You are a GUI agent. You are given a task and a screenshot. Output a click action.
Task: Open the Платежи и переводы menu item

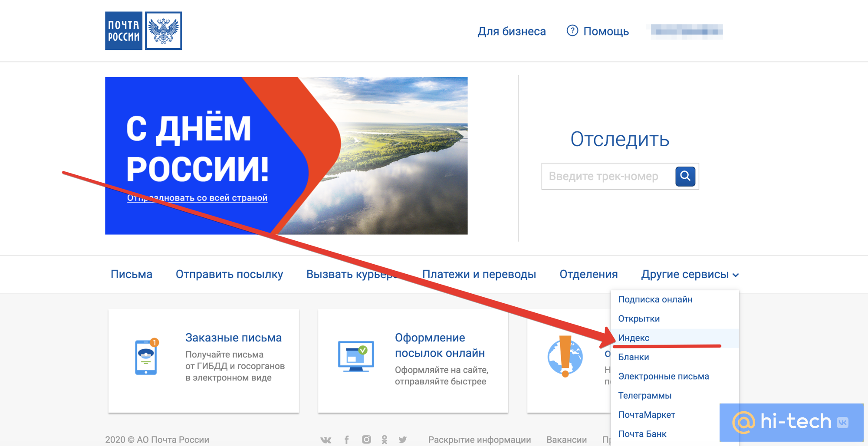(479, 274)
